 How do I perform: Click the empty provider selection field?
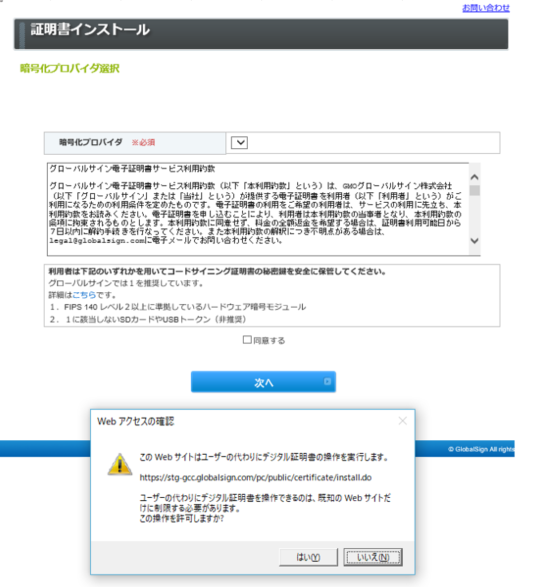(363, 143)
